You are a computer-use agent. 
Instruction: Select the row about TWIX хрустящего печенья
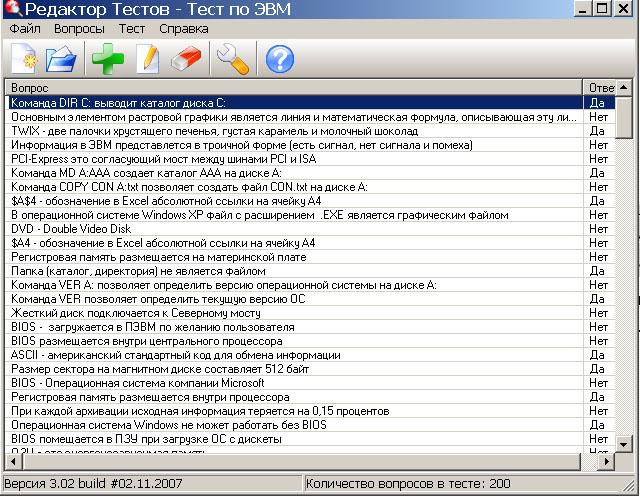coord(310,131)
